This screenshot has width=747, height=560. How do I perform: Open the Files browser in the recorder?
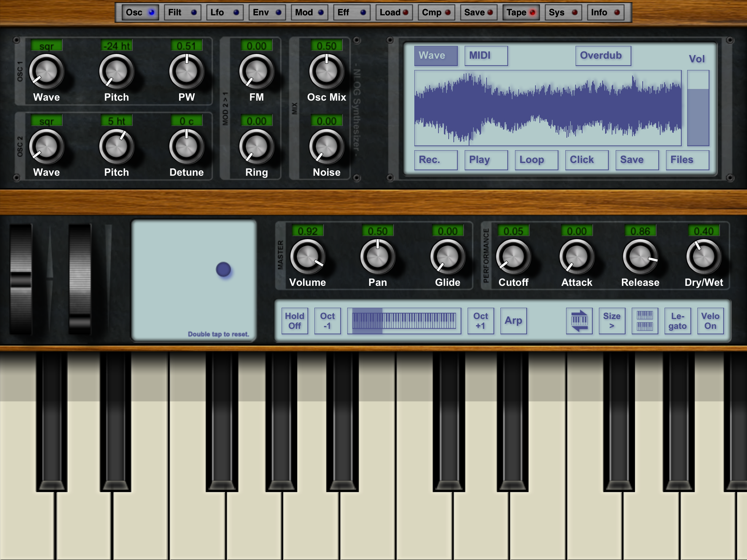[x=687, y=160]
